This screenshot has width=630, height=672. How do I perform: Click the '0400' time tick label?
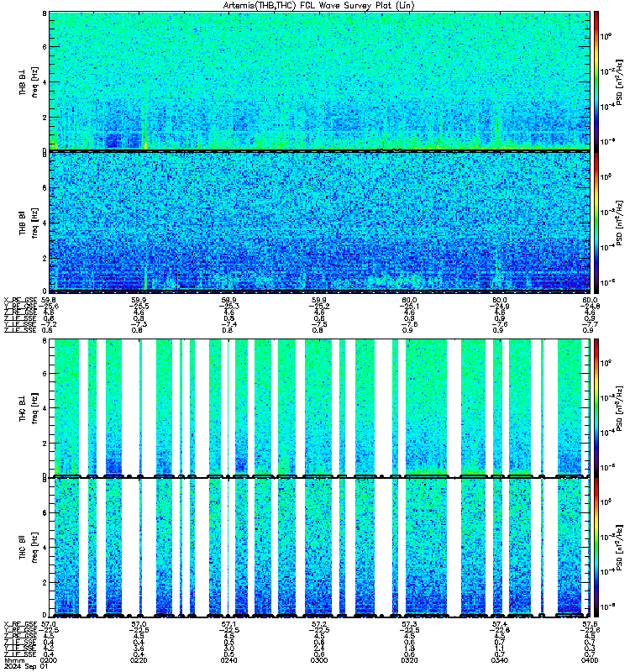click(591, 660)
